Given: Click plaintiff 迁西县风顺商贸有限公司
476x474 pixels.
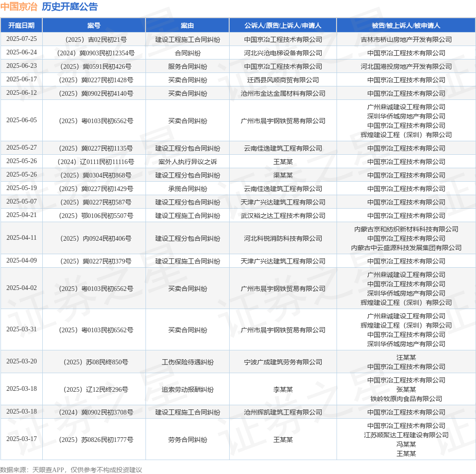Looking at the screenshot, I should point(283,80).
